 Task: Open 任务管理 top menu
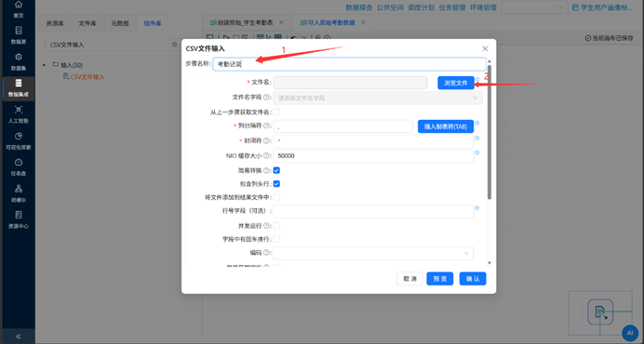452,7
